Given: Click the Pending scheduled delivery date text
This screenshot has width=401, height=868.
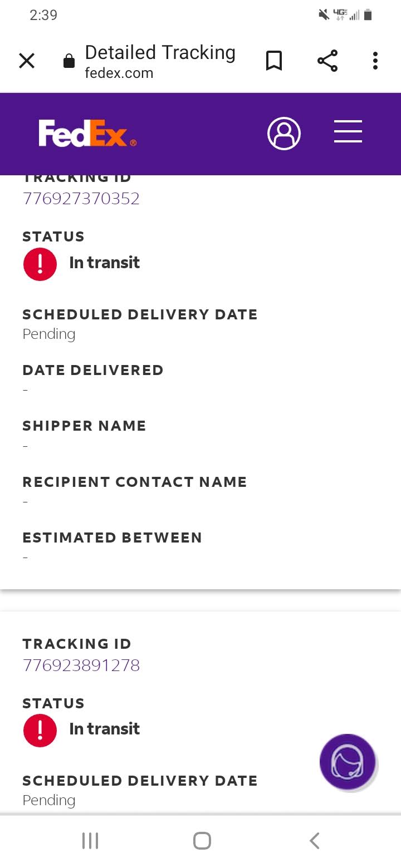Looking at the screenshot, I should tap(48, 334).
